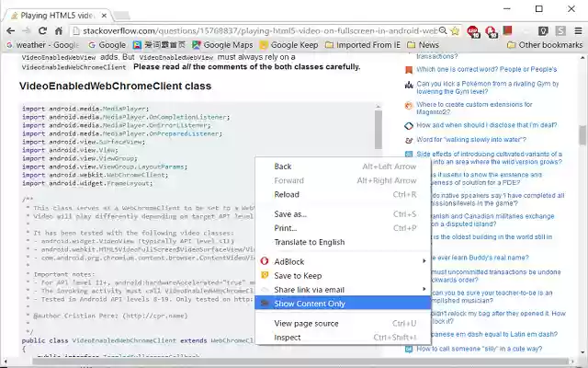Click the page vertical scrollbar thumb
Viewport: 588px width, 368px height.
coord(582,135)
